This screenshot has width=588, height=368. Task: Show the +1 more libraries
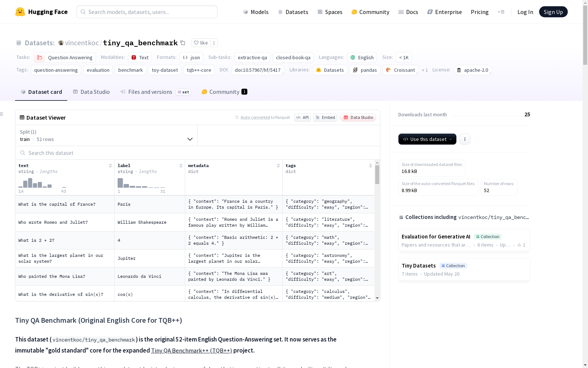click(x=425, y=70)
